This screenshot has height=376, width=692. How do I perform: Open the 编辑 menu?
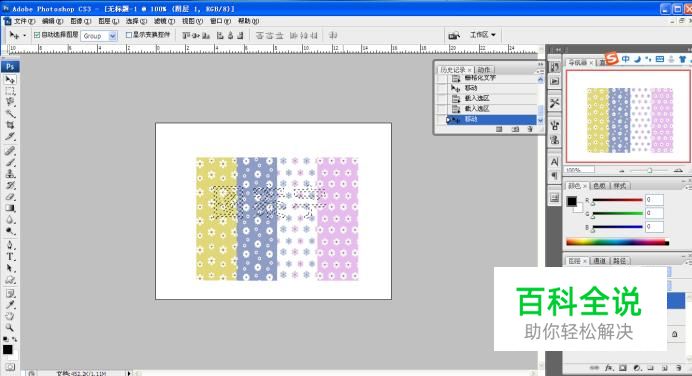point(52,21)
